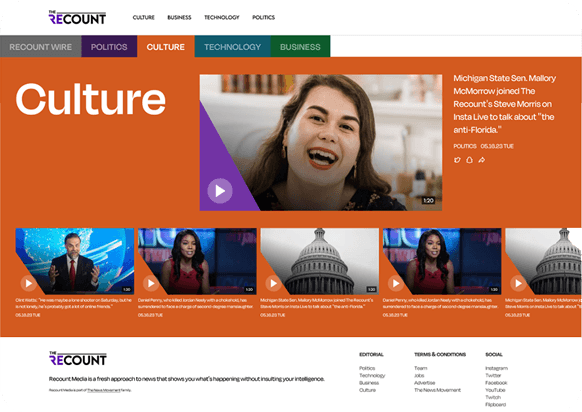Image resolution: width=582 pixels, height=412 pixels.
Task: Open Business under footer Editorial
Action: click(x=369, y=383)
